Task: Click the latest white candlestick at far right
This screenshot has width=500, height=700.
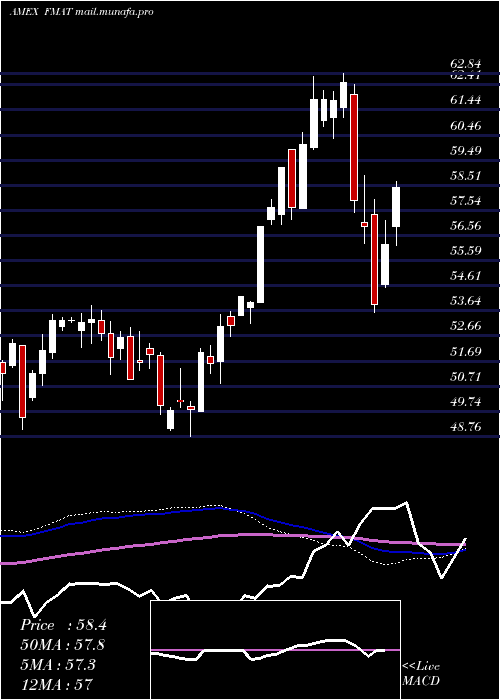Action: [x=396, y=207]
